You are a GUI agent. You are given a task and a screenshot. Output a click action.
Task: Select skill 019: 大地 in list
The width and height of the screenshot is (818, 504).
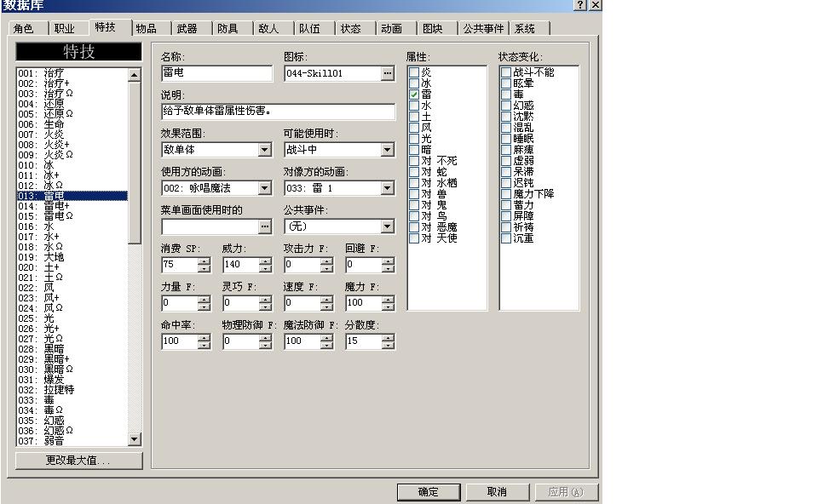(x=72, y=257)
